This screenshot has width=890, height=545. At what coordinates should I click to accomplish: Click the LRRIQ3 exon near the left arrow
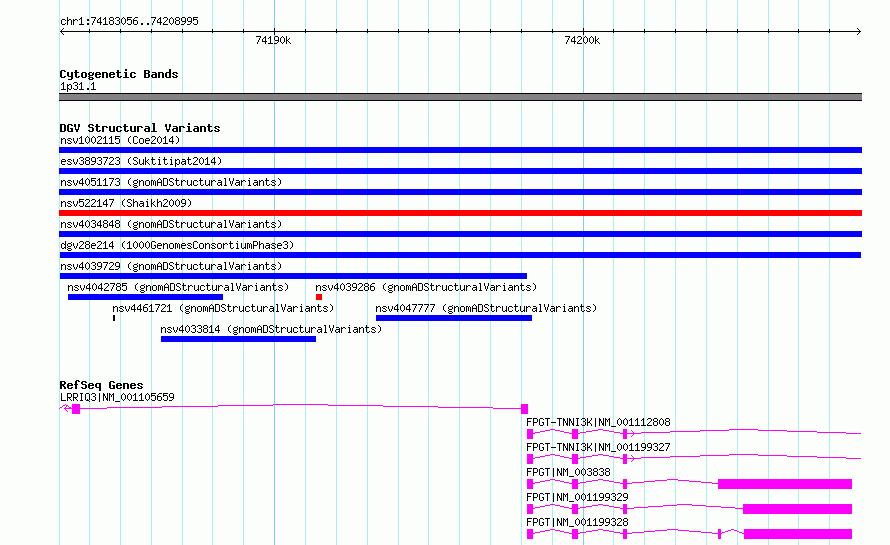pos(76,409)
